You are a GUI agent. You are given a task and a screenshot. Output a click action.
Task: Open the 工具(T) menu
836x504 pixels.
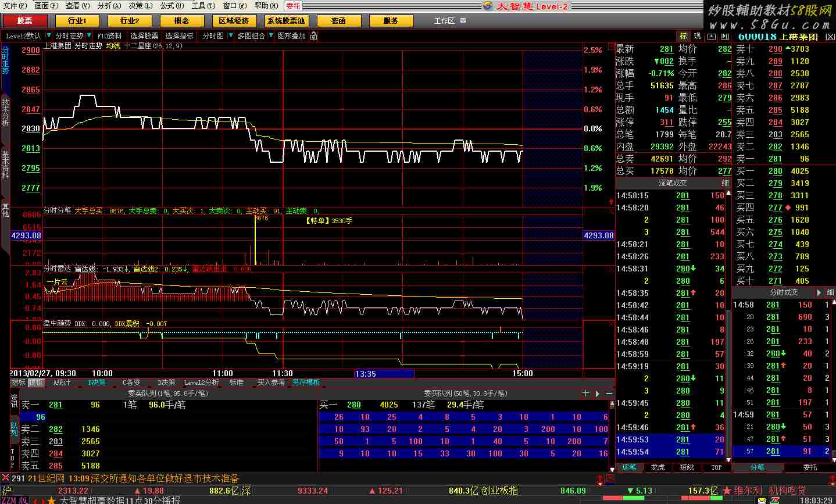click(203, 6)
